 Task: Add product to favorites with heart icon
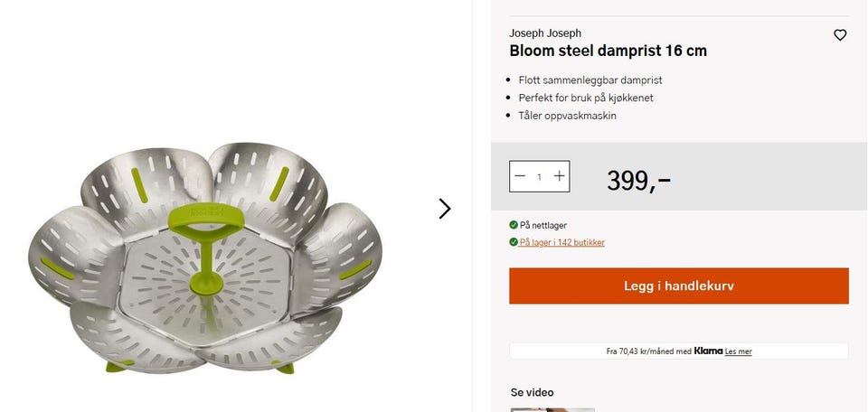click(x=840, y=35)
